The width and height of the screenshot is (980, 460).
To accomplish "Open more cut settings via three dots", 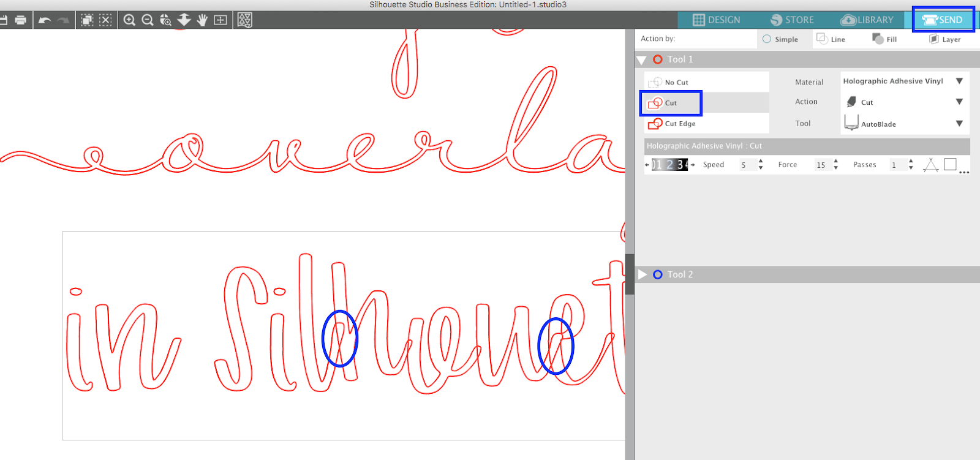I will click(964, 172).
